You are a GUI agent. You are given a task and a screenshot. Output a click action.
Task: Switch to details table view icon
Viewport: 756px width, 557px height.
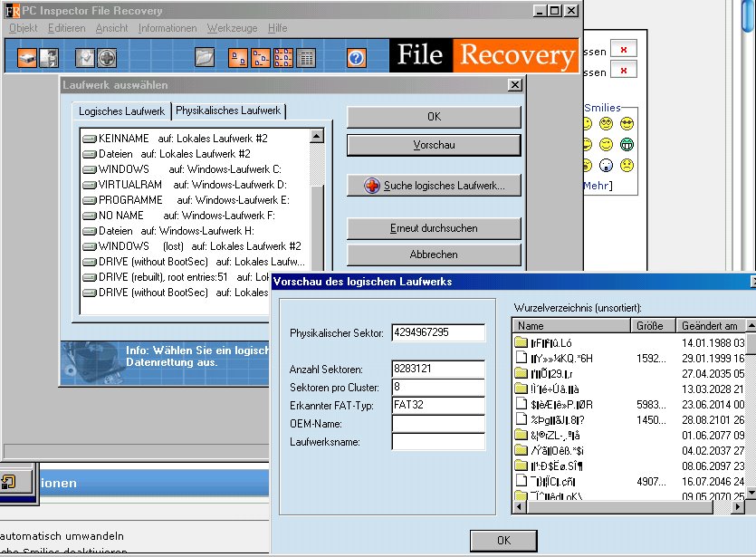coord(306,58)
